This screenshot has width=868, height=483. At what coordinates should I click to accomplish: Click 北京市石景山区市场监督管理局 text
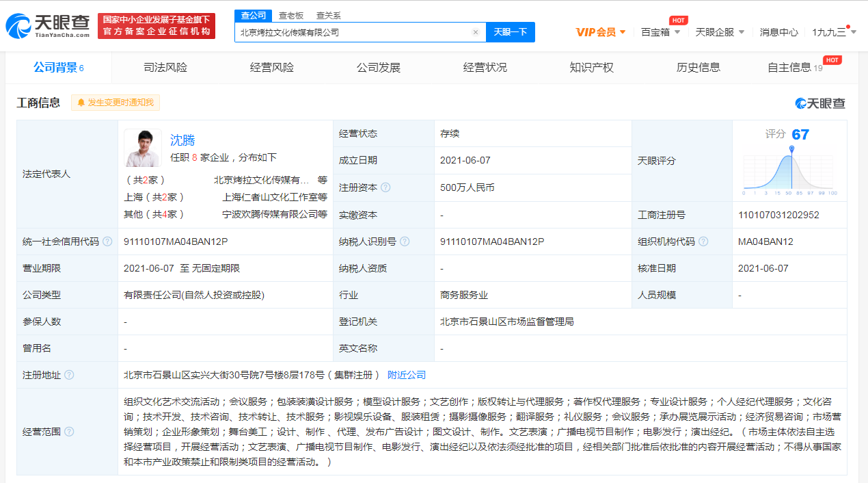(507, 322)
